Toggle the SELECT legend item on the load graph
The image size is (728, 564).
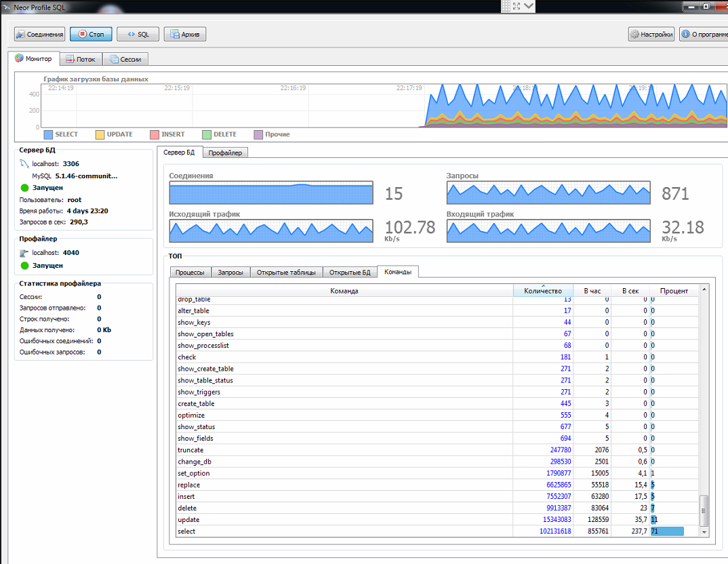point(61,134)
